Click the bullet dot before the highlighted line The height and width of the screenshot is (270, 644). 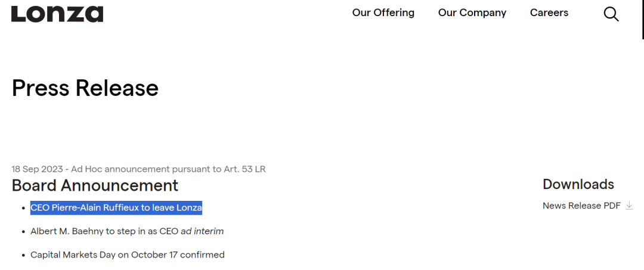tap(22, 209)
